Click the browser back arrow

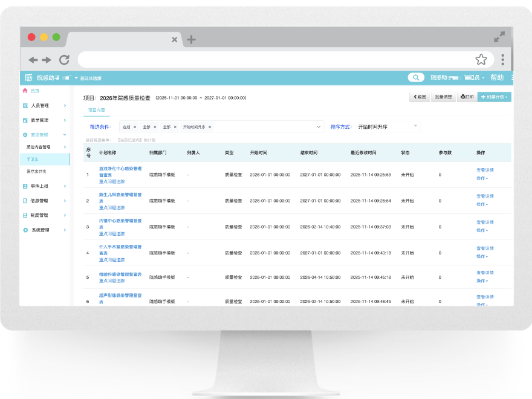click(33, 59)
